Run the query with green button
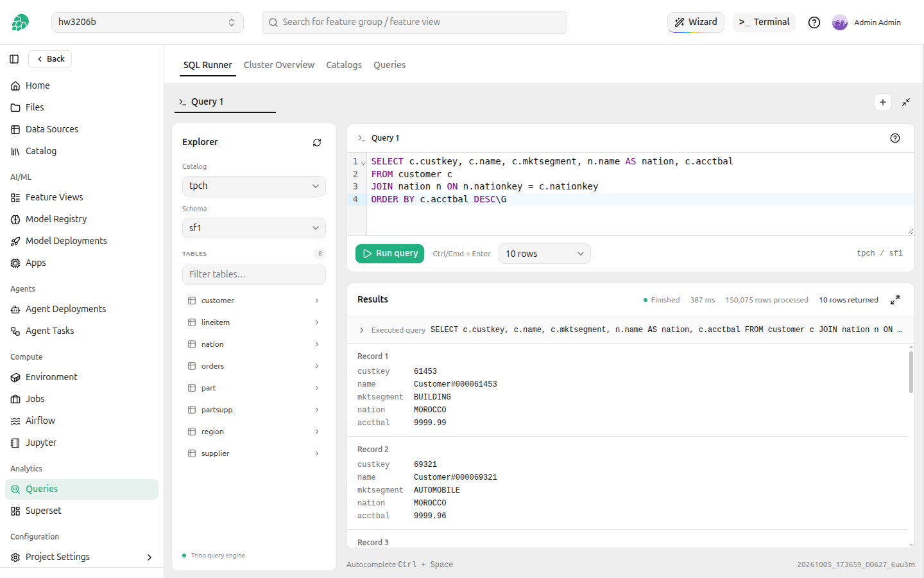Screen dimensions: 924x578 [x=389, y=254]
